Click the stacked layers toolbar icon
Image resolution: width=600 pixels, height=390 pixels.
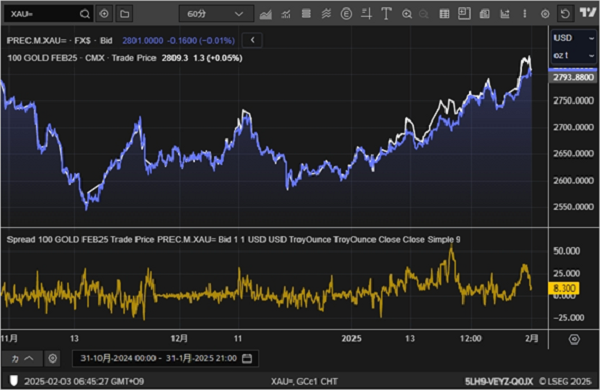pos(306,14)
